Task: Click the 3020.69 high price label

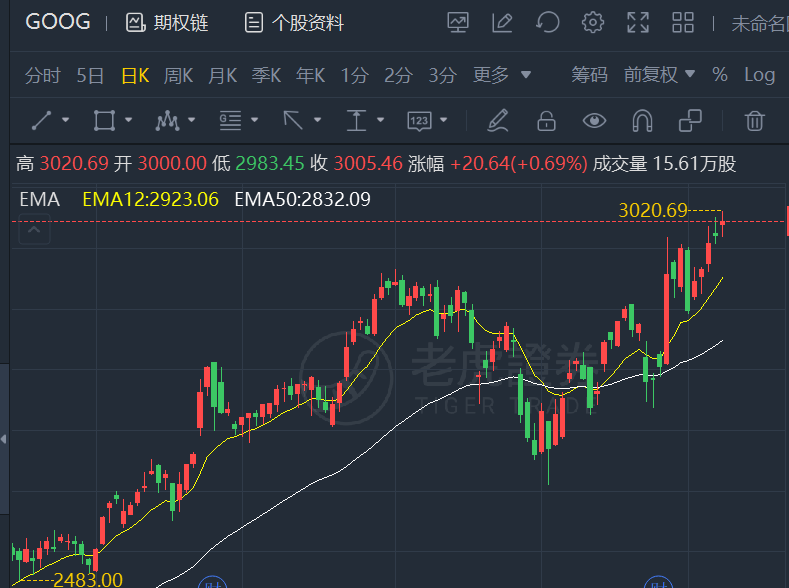Action: (653, 210)
